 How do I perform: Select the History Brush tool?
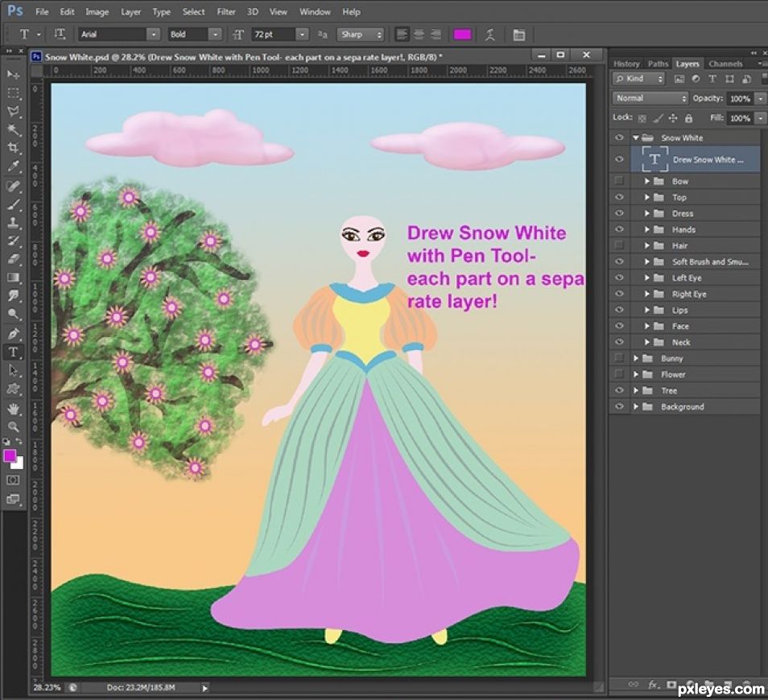(13, 241)
